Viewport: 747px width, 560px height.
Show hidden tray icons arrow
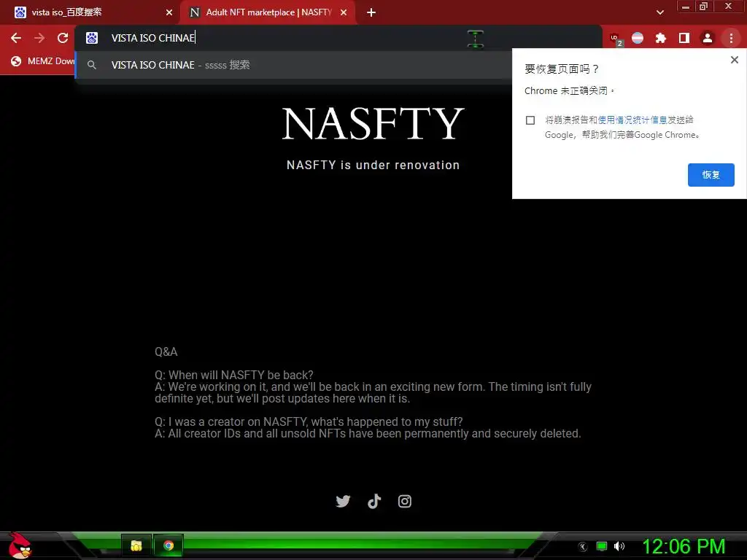click(x=583, y=547)
